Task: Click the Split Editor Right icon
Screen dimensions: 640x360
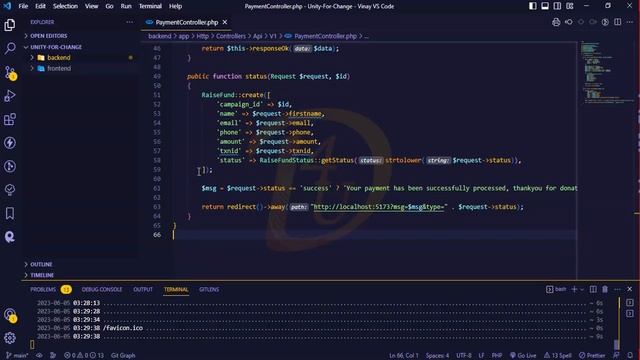Action: coord(618,22)
